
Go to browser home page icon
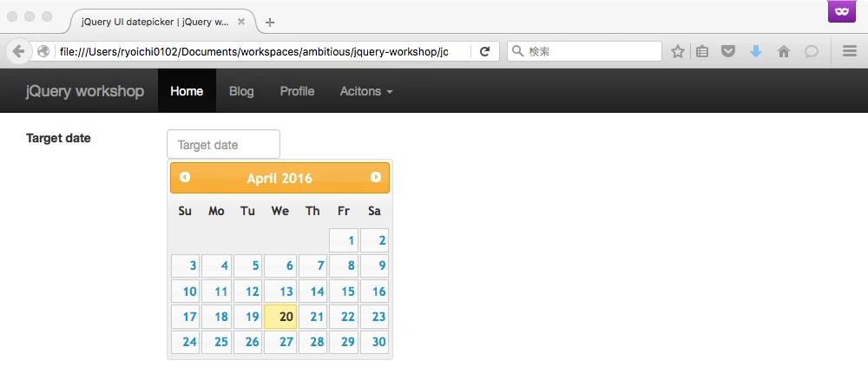point(783,52)
